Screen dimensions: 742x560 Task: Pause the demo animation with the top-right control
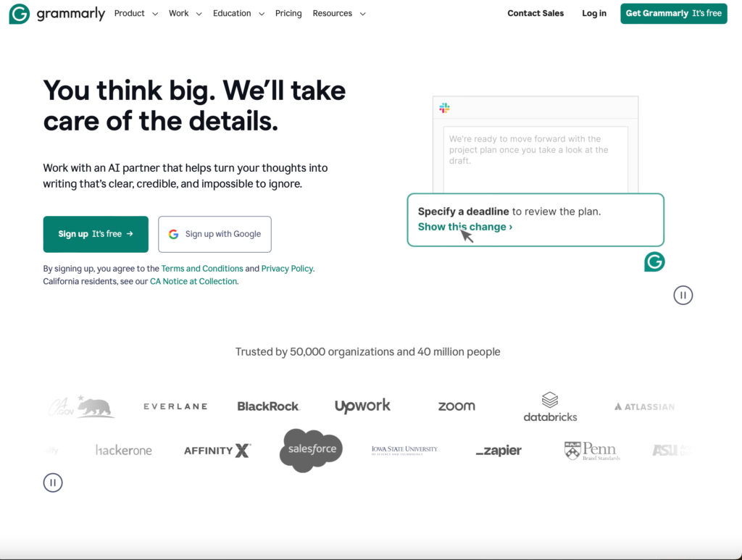click(x=683, y=295)
